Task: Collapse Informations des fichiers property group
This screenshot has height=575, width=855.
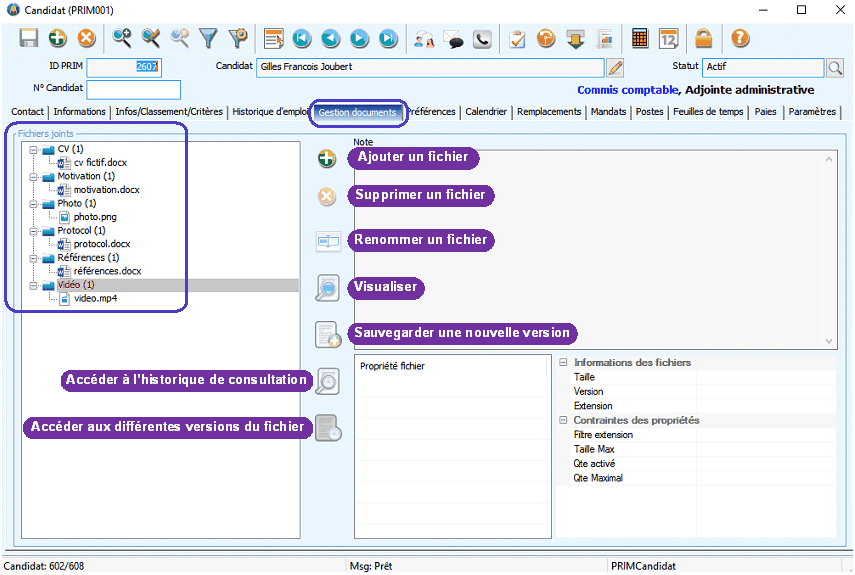Action: click(x=563, y=363)
